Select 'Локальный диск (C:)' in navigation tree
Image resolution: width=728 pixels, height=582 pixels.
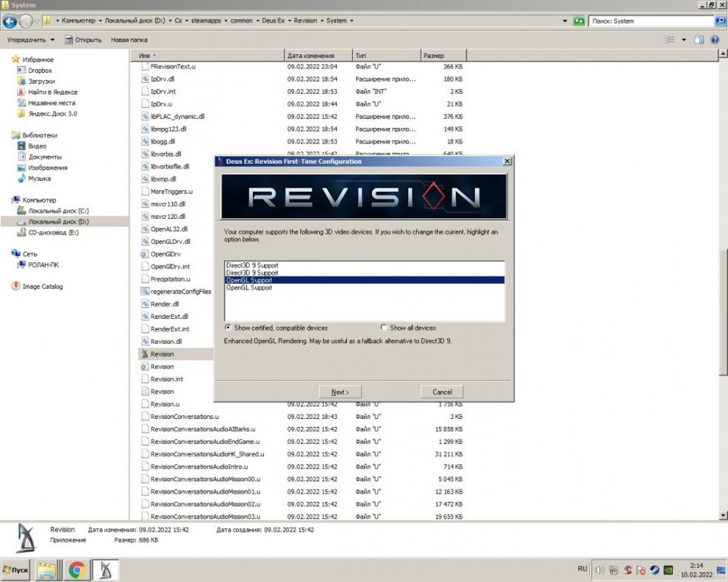[x=58, y=210]
